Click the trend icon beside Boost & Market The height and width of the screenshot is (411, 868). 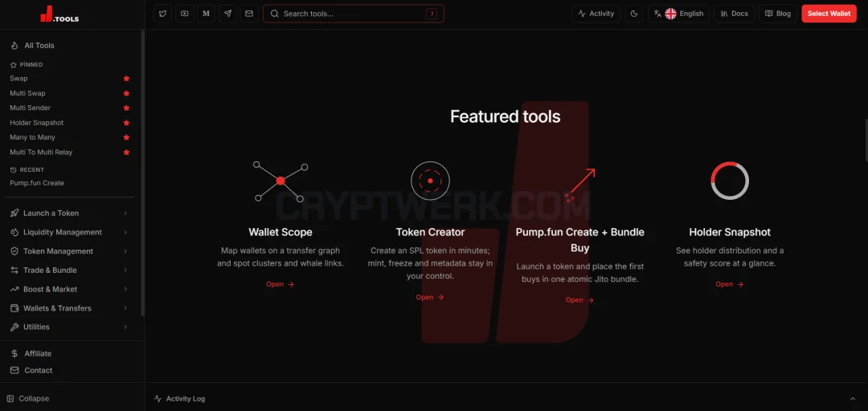pyautogui.click(x=14, y=289)
